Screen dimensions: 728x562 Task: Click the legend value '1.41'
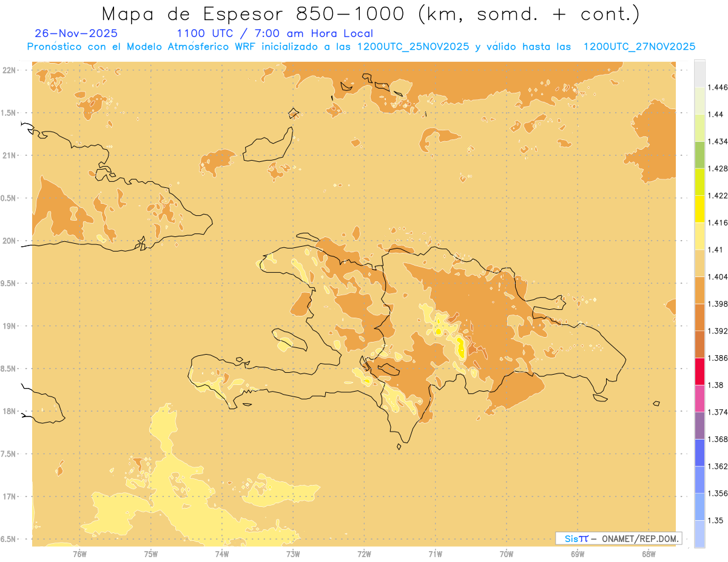pos(716,249)
